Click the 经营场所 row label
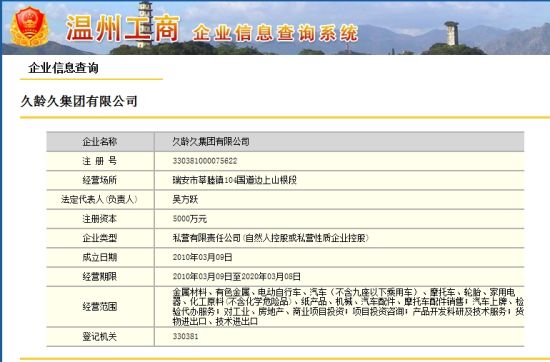Screen dimensions: 550x362 pos(100,180)
